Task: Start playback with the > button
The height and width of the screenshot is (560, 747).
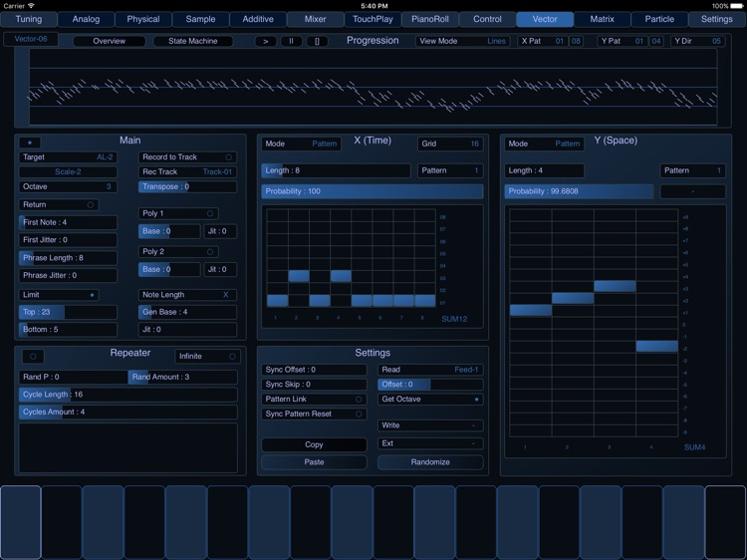Action: pyautogui.click(x=266, y=41)
